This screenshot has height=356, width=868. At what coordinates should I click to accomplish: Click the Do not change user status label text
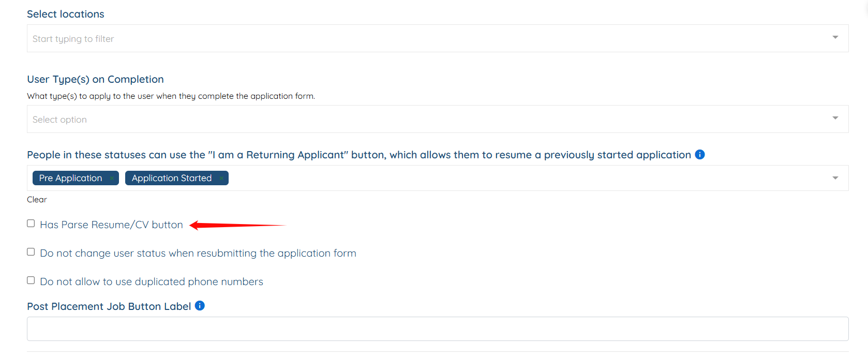(x=198, y=254)
